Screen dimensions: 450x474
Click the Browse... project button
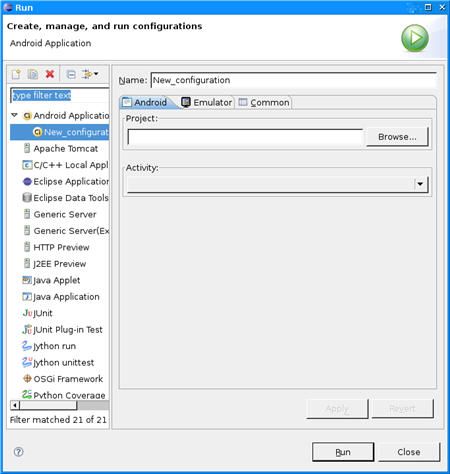(397, 137)
